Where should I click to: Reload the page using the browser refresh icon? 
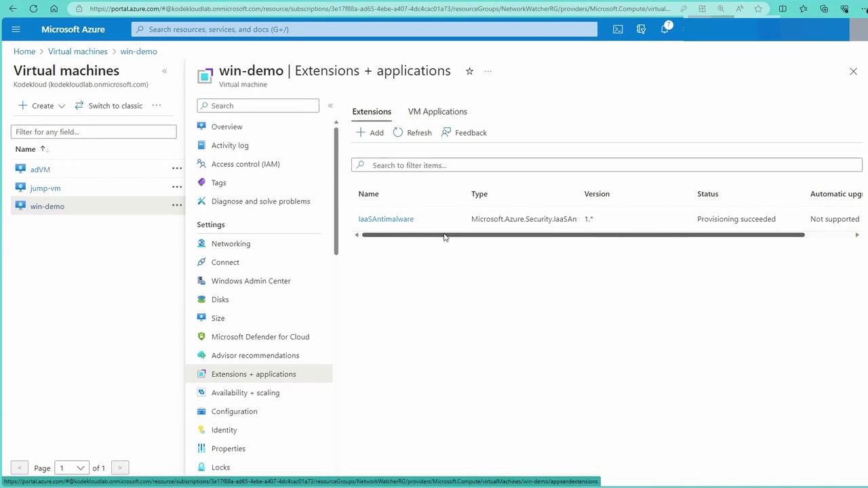pyautogui.click(x=33, y=9)
